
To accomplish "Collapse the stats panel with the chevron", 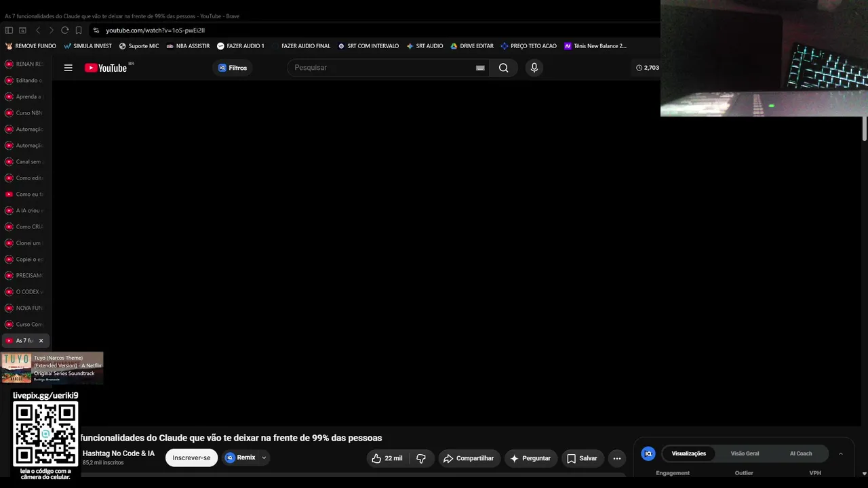I will [841, 453].
